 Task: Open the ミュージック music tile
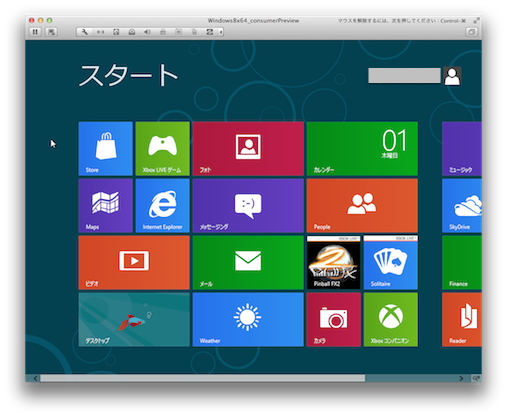462,148
